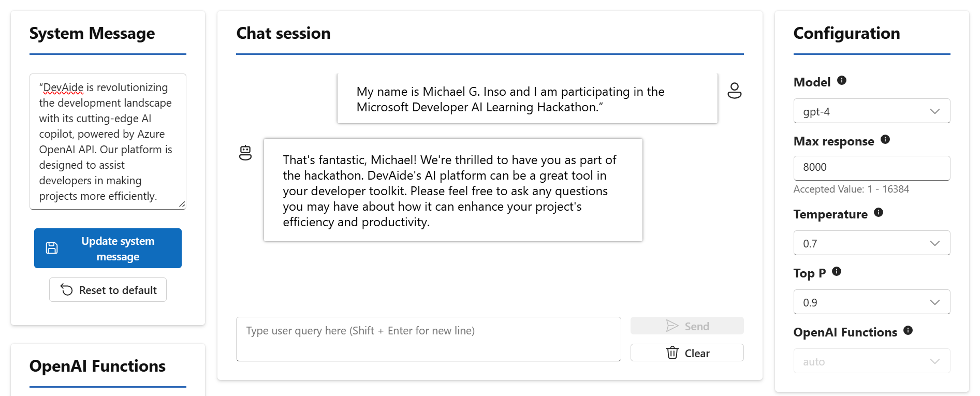Focus the user query text box
The image size is (980, 396).
[x=428, y=339]
